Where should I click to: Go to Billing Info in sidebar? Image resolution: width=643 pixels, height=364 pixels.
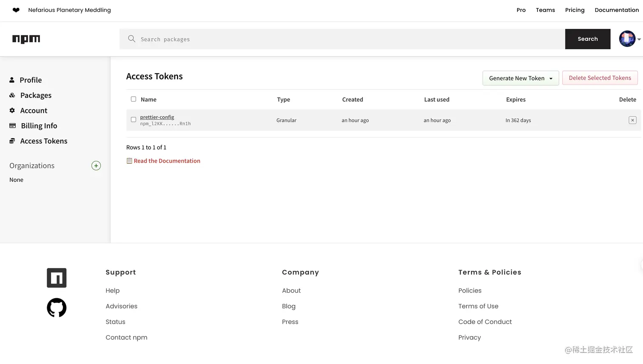39,126
